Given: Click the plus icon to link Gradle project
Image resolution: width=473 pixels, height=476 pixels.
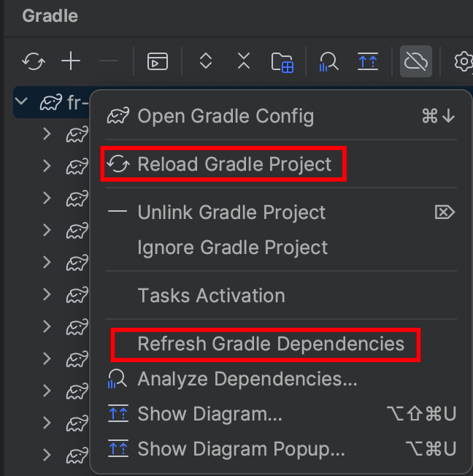Looking at the screenshot, I should tap(71, 61).
